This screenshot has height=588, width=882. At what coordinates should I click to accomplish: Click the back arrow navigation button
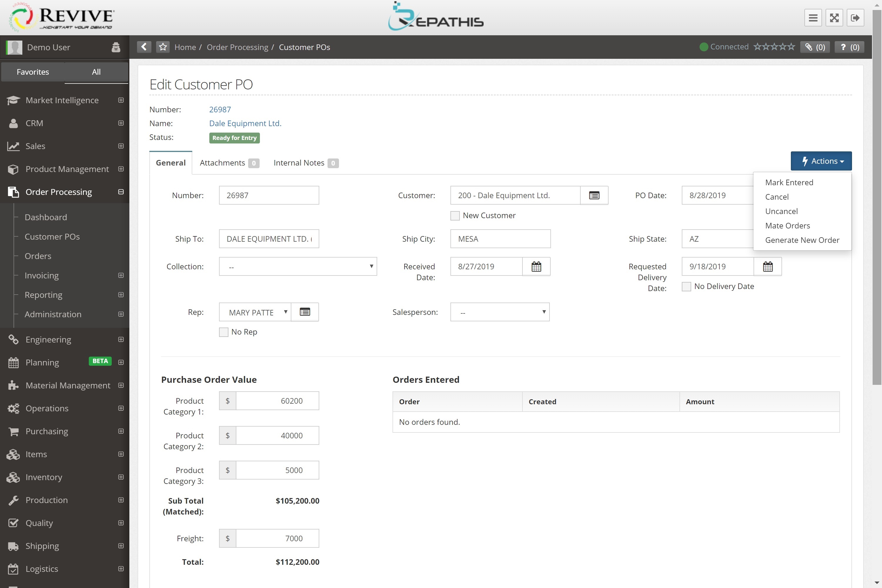[144, 47]
